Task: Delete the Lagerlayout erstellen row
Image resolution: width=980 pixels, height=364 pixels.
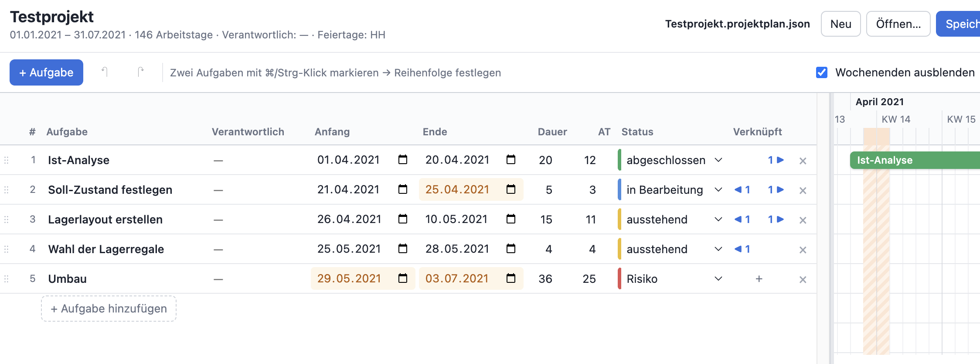Action: click(803, 220)
